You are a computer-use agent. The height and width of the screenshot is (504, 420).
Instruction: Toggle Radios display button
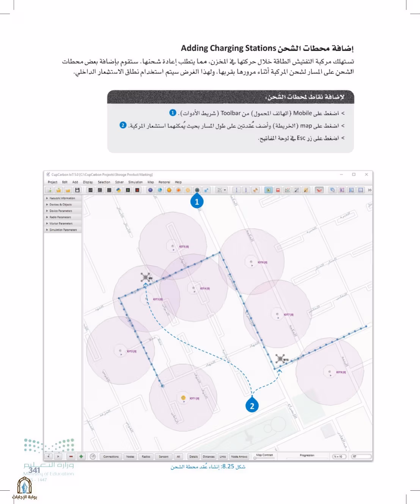(x=146, y=457)
